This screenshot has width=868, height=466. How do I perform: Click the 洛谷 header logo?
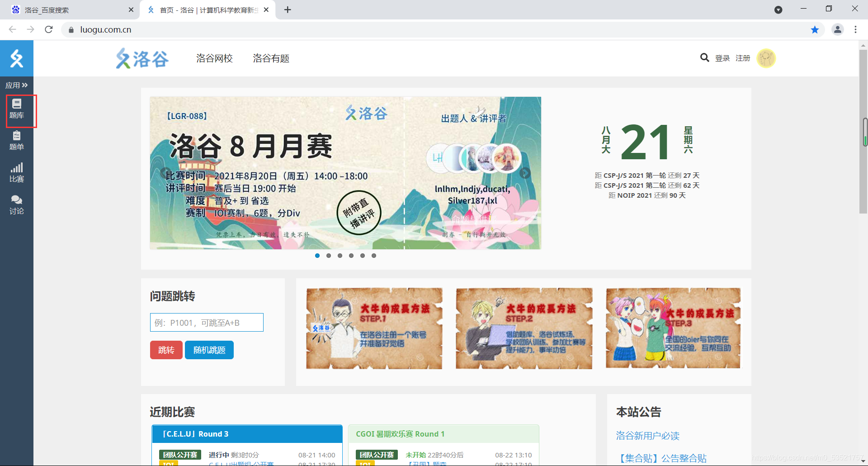(x=142, y=58)
